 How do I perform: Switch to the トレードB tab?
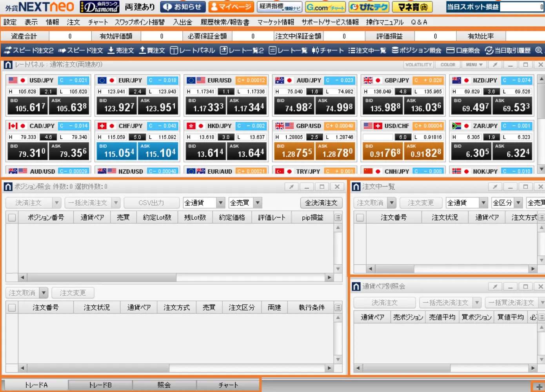coord(100,385)
